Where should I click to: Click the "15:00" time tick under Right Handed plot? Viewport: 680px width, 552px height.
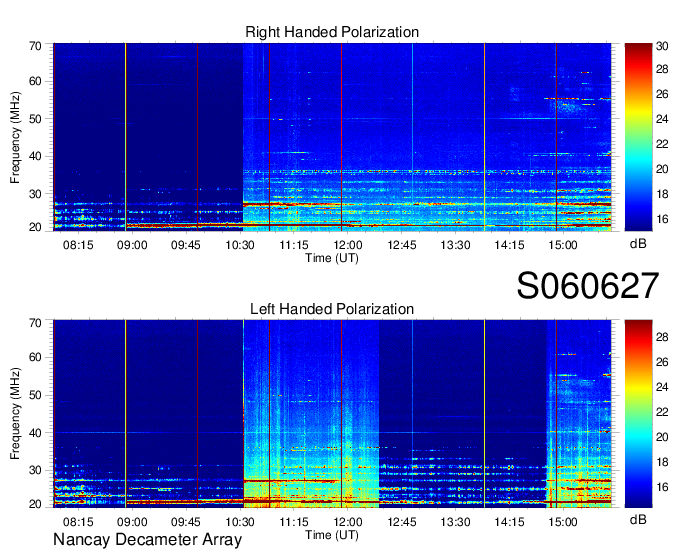point(563,245)
